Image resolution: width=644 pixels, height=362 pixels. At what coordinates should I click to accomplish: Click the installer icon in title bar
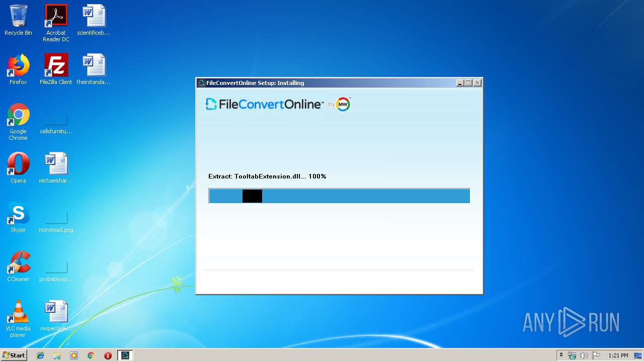pyautogui.click(x=202, y=83)
